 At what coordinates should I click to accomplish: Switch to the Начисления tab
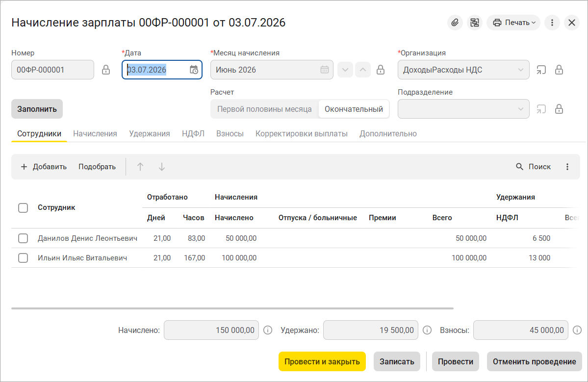(95, 133)
